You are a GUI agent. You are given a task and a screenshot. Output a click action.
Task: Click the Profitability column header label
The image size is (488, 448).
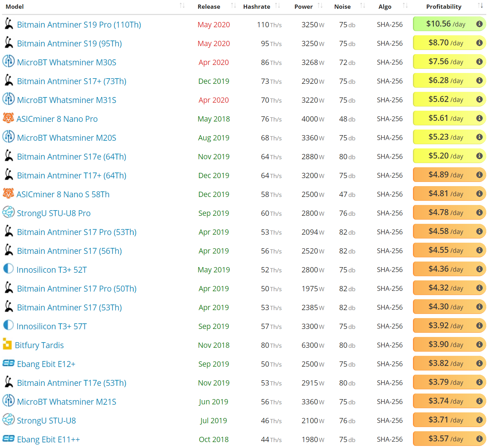[444, 7]
